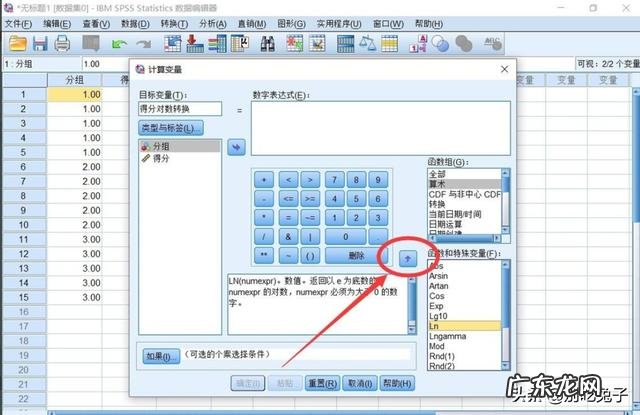Image resolution: width=640 pixels, height=415 pixels.
Task: Click the Split file icon
Action: (x=345, y=44)
